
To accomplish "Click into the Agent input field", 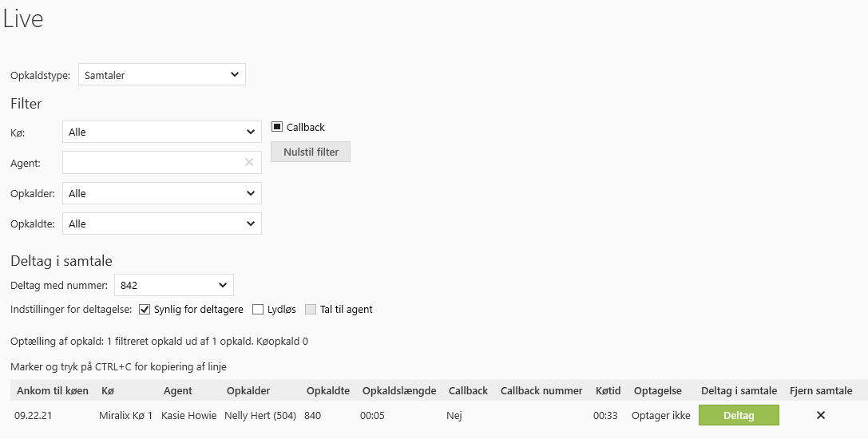I will 152,162.
